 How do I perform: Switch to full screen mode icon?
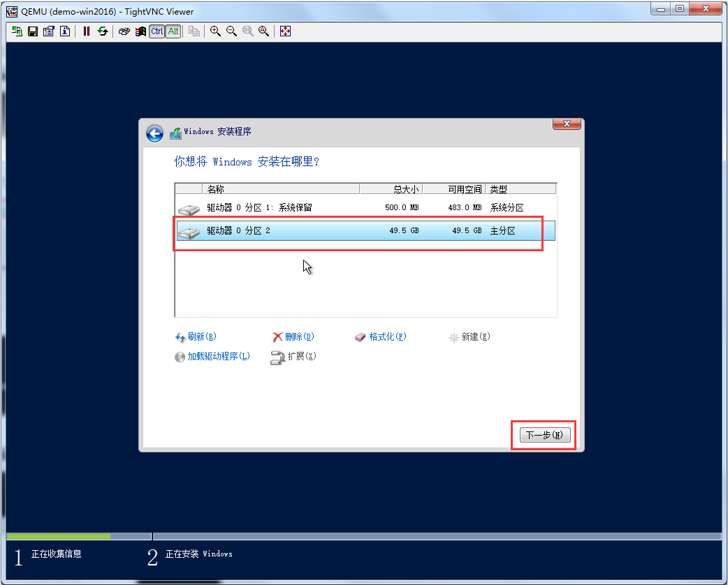[286, 31]
